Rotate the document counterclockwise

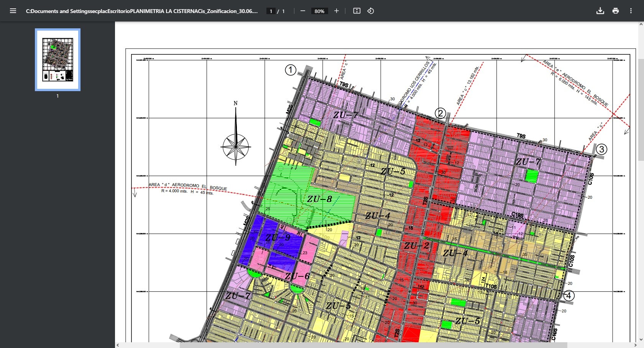pyautogui.click(x=371, y=11)
